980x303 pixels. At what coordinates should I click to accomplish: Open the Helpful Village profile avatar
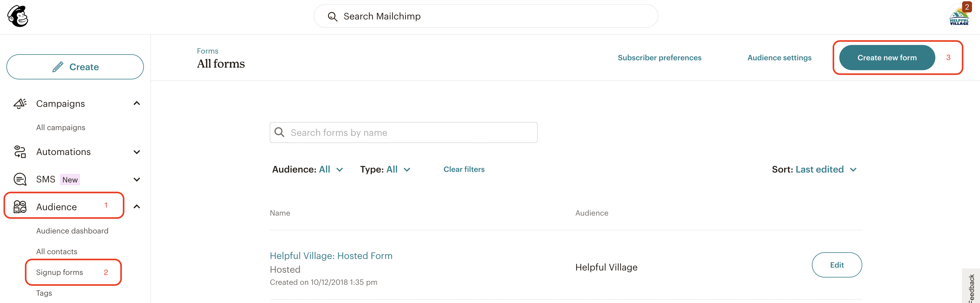(959, 16)
